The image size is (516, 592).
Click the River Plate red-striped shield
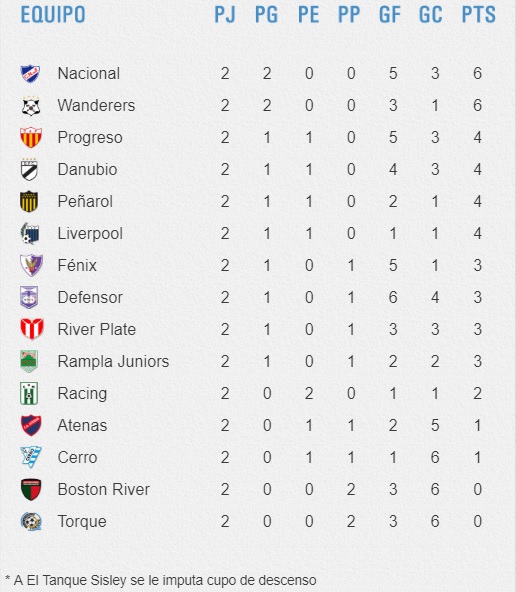click(32, 330)
